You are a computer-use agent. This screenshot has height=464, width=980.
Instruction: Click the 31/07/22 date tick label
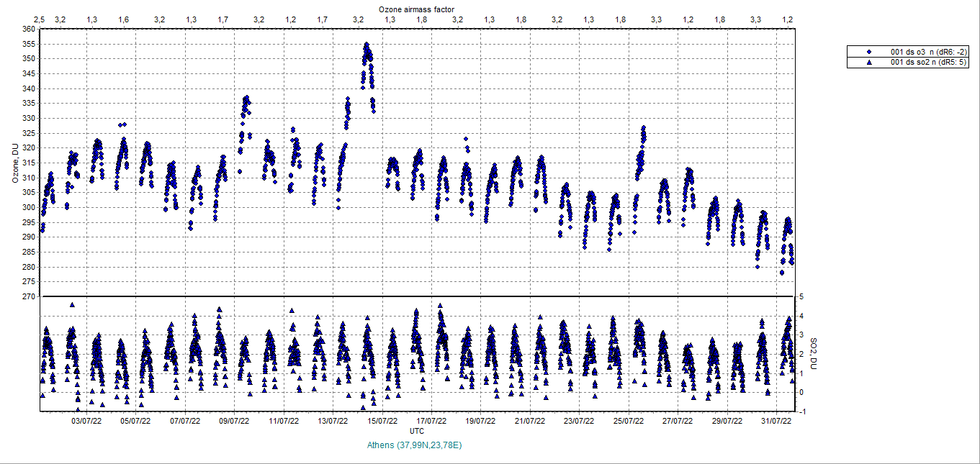tap(778, 422)
